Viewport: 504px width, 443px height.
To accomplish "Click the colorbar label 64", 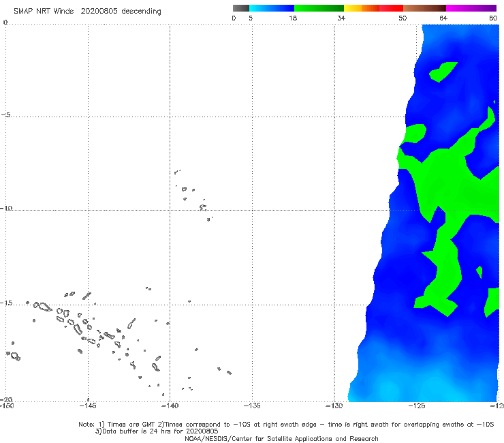I will pyautogui.click(x=443, y=18).
